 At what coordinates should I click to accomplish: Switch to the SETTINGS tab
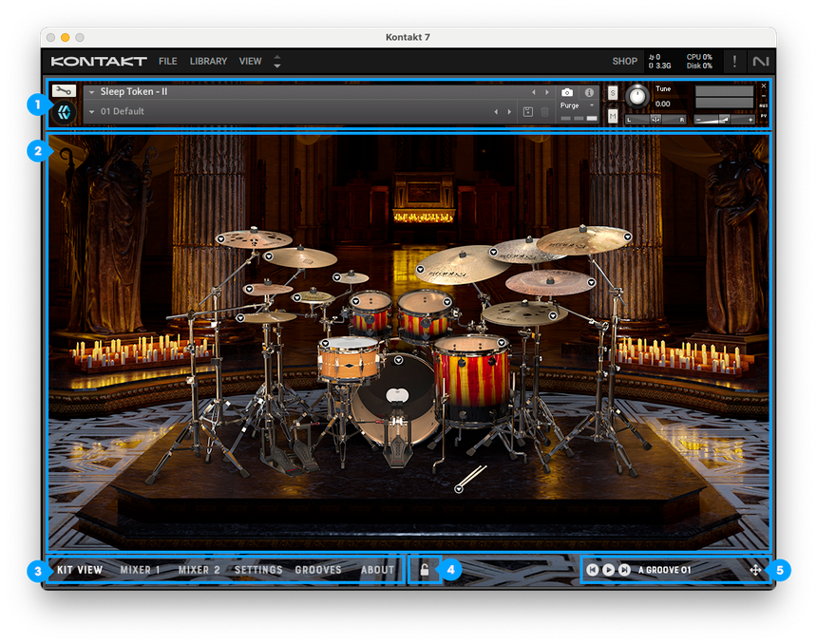pyautogui.click(x=258, y=570)
